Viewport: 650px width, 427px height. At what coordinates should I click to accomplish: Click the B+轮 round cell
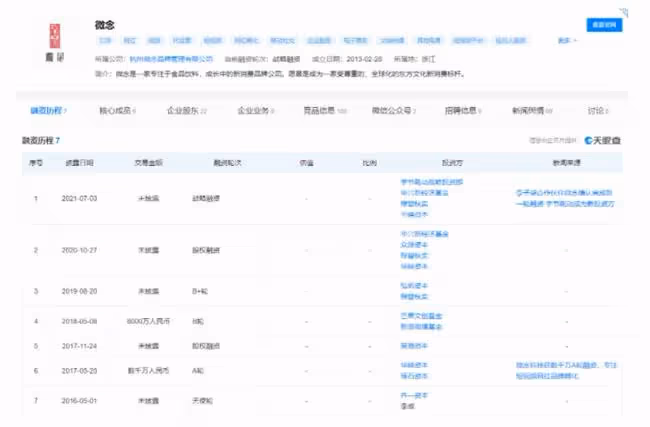(x=200, y=291)
